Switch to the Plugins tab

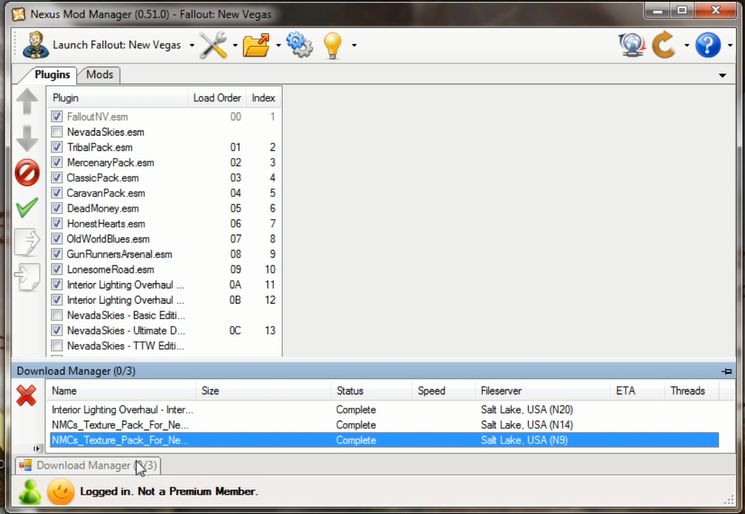tap(52, 75)
